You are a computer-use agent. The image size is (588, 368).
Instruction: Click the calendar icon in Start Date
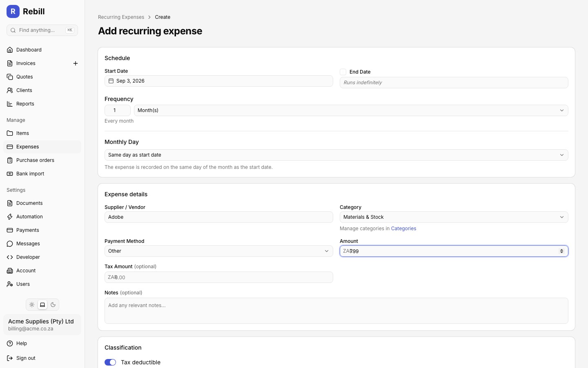click(x=111, y=81)
